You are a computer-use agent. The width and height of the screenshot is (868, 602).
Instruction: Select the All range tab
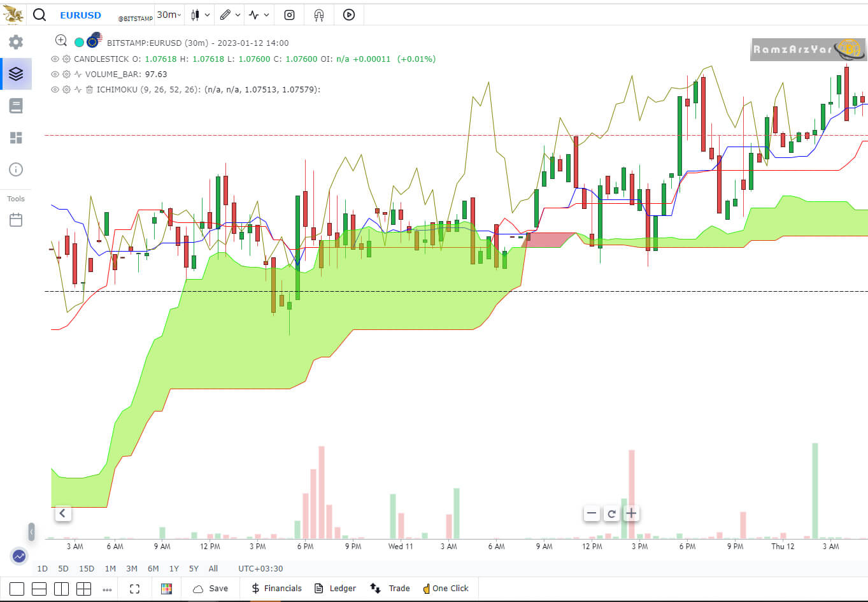[x=213, y=568]
